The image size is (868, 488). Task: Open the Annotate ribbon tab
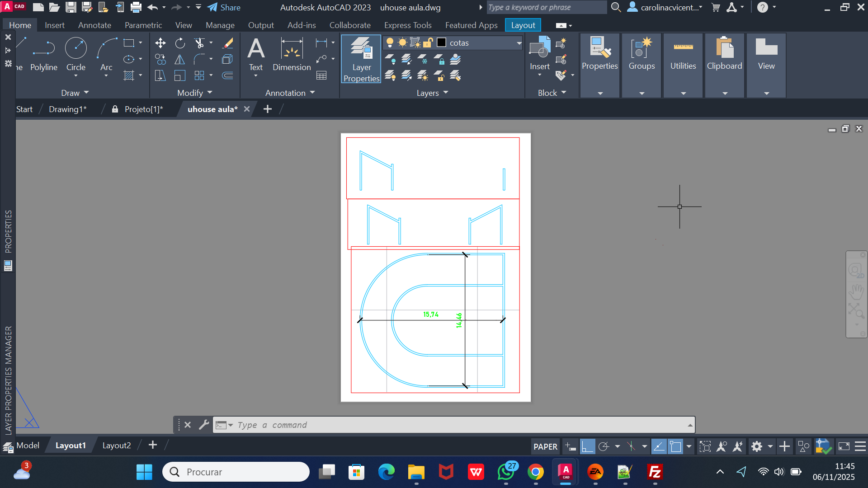click(94, 25)
